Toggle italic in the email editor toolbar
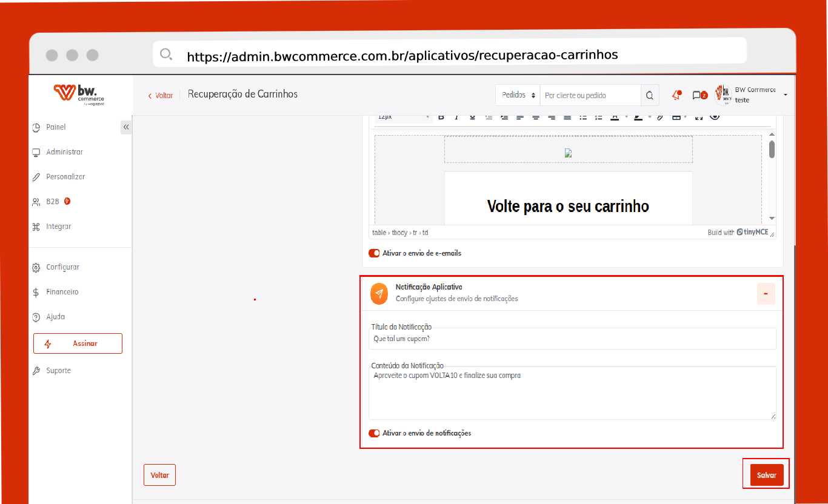The width and height of the screenshot is (828, 504). 457,117
